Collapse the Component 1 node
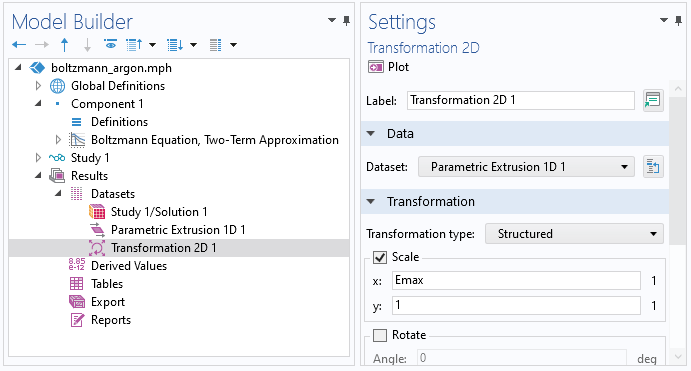Image resolution: width=691 pixels, height=371 pixels. 38,104
